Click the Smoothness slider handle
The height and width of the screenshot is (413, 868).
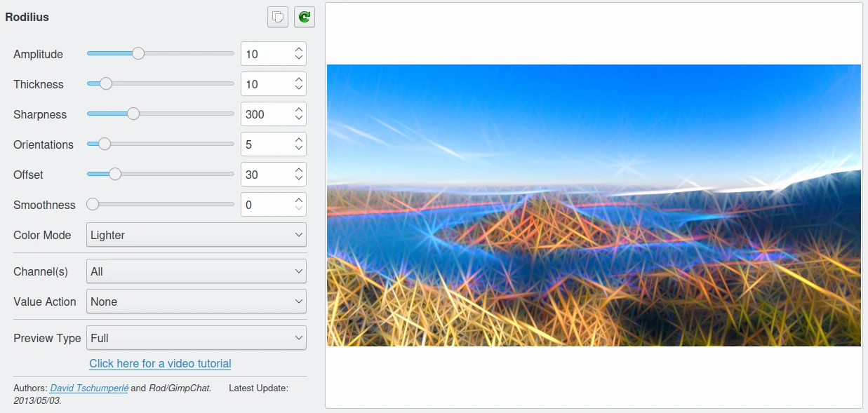click(93, 204)
